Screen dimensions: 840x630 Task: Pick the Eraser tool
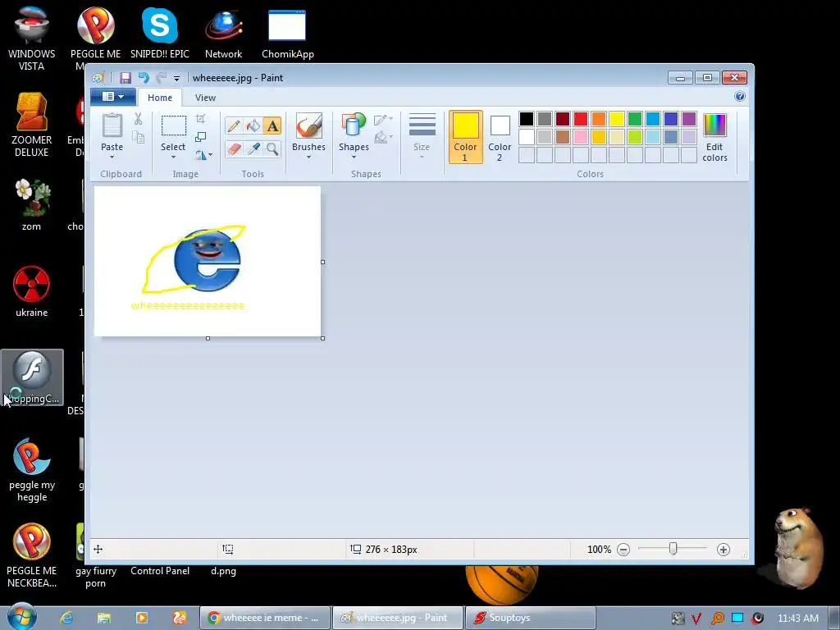(234, 148)
